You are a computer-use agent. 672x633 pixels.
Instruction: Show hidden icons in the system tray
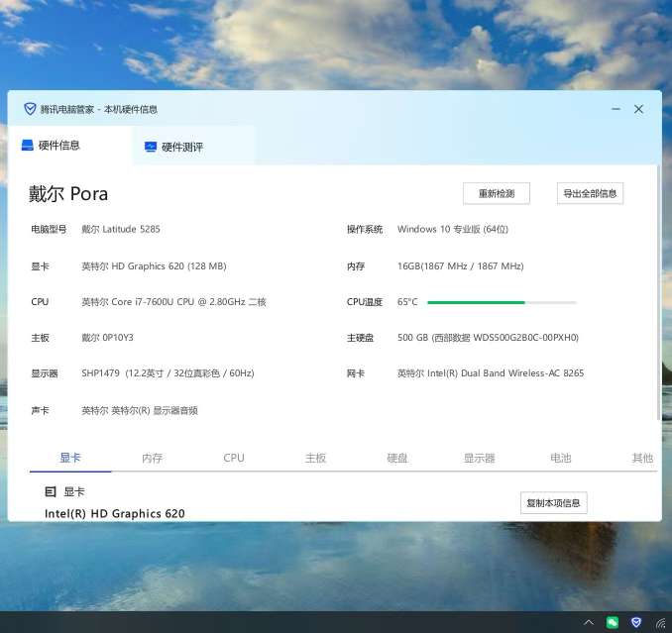[589, 622]
